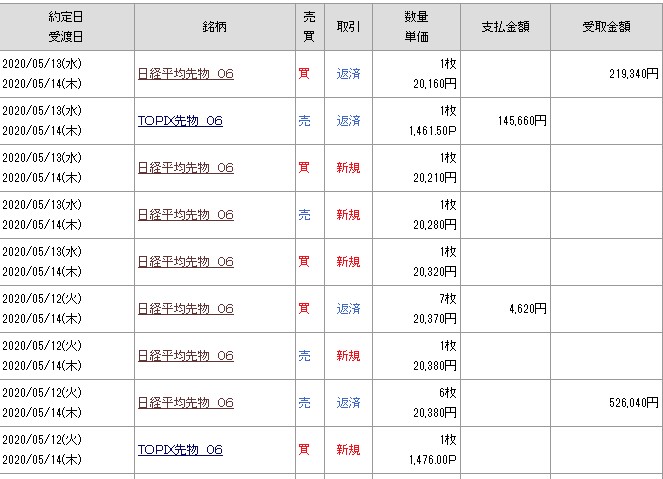663x479 pixels.
Task: Click the 受取金額 column header
Action: (606, 26)
